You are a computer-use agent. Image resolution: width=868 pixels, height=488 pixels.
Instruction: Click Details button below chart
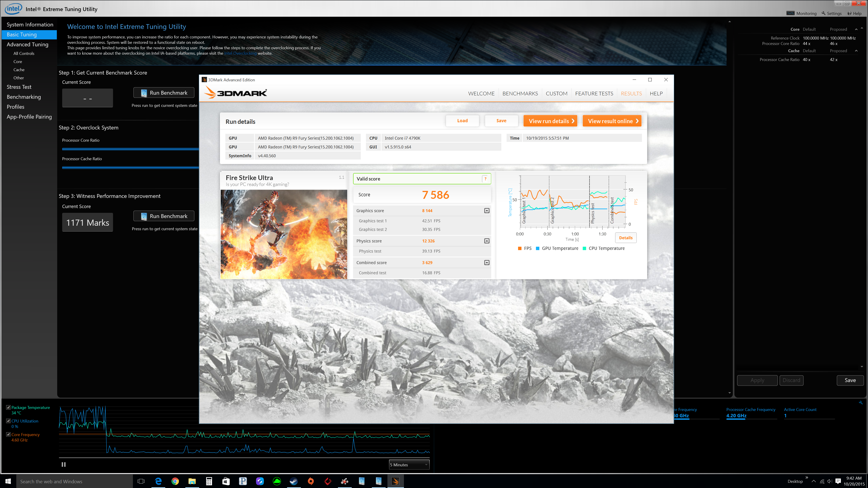(625, 238)
